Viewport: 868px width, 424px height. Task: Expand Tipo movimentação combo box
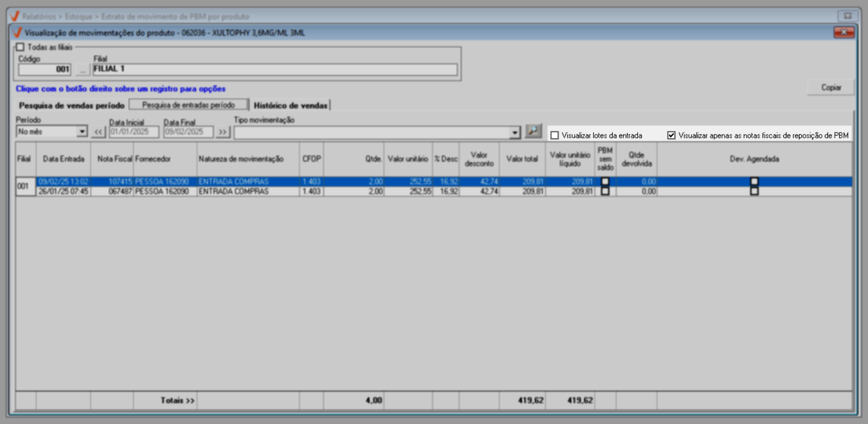[x=514, y=133]
